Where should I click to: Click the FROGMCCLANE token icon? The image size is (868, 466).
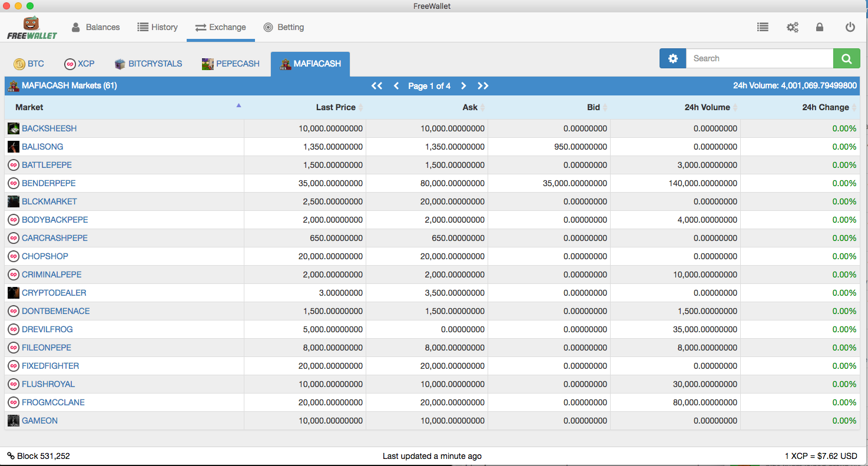click(14, 402)
